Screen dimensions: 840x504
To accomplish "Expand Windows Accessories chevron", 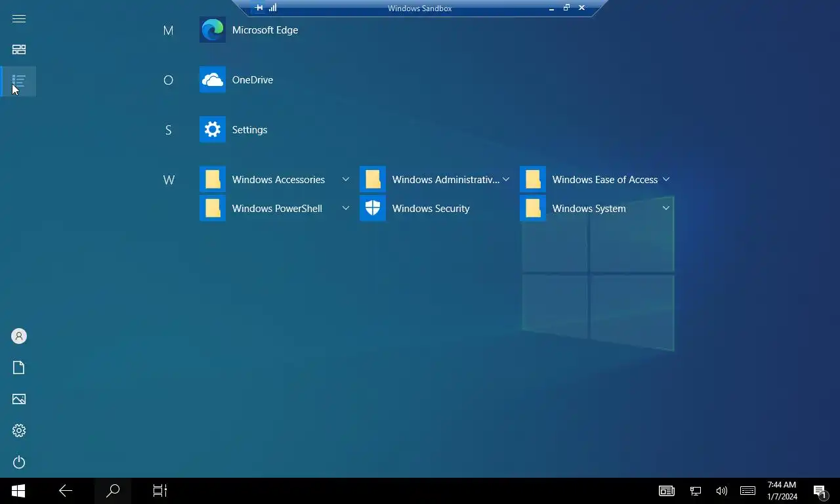I will (x=346, y=180).
